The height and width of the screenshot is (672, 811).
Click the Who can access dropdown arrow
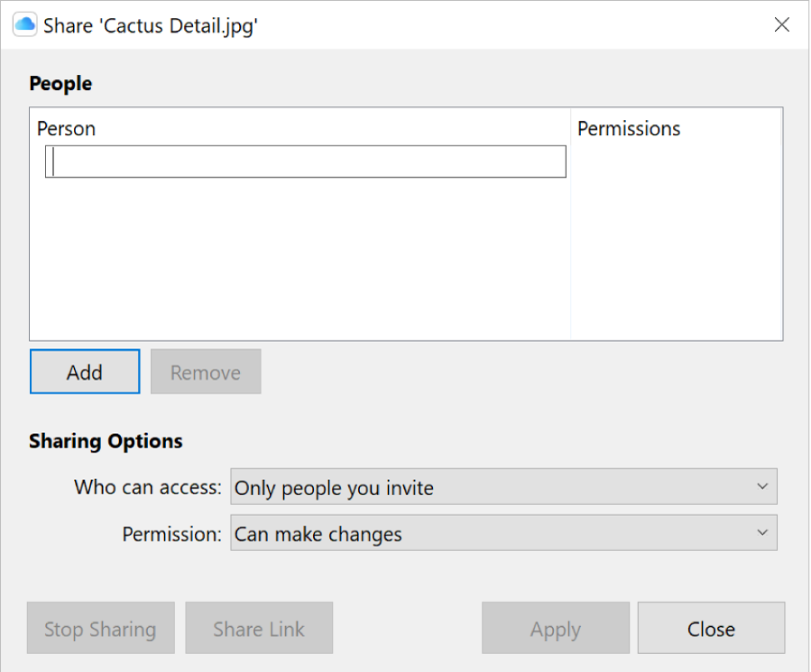(x=762, y=487)
